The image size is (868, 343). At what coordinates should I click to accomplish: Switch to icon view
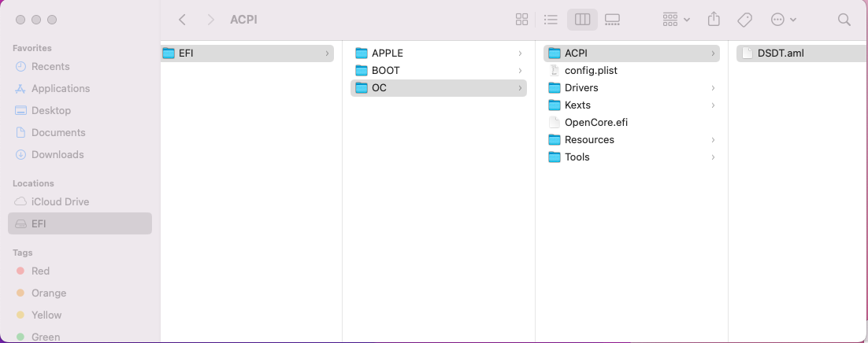pyautogui.click(x=521, y=20)
